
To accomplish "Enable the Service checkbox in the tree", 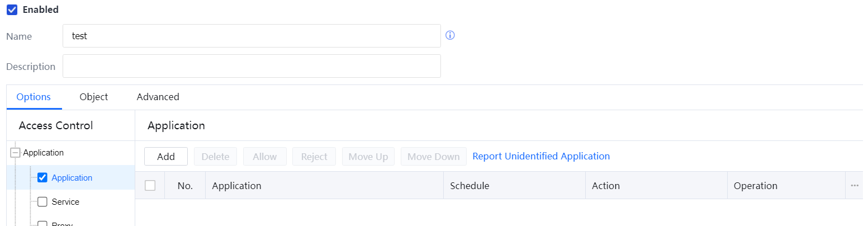I will coord(42,202).
